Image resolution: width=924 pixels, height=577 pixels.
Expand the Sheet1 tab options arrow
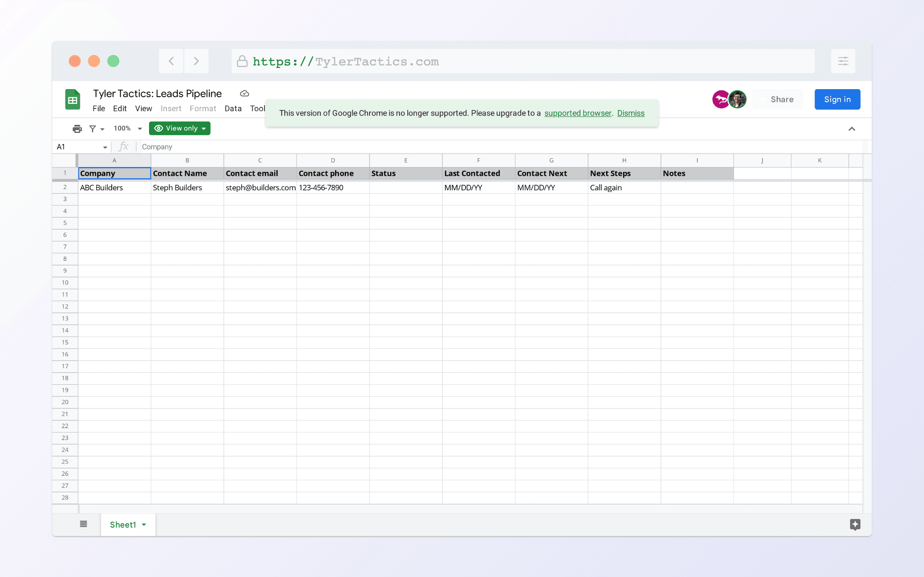pyautogui.click(x=144, y=525)
